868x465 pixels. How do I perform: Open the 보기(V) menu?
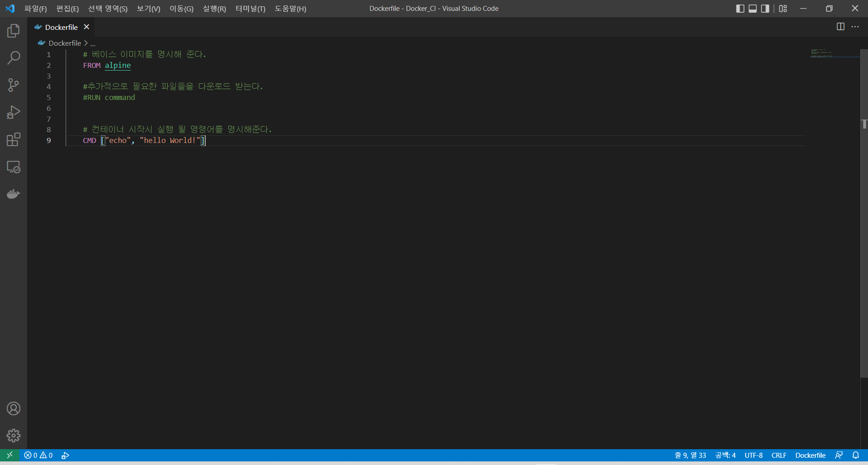(148, 9)
